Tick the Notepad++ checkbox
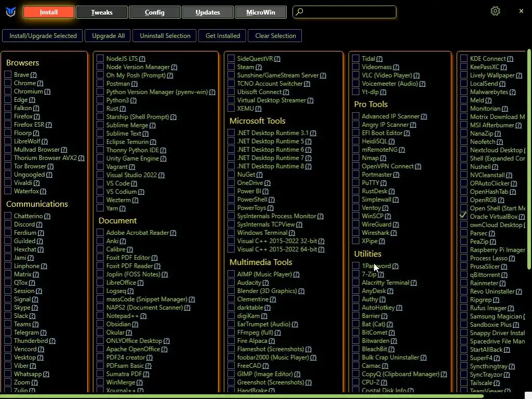The width and height of the screenshot is (532, 399). click(100, 316)
